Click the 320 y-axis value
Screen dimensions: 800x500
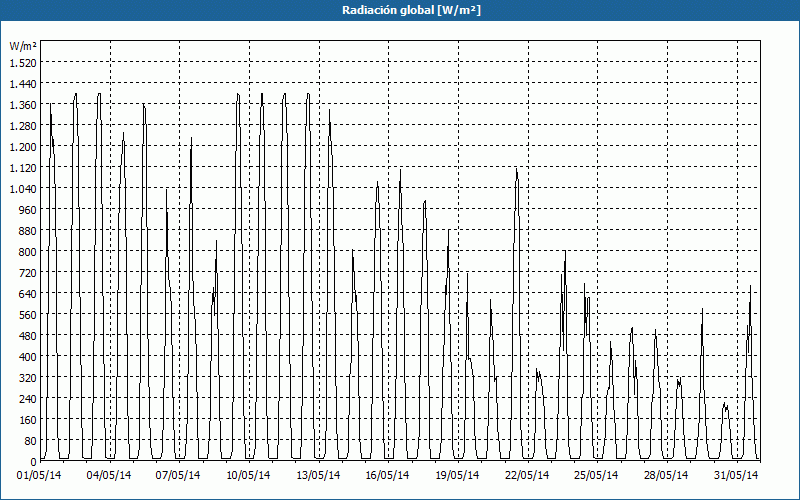pos(28,378)
